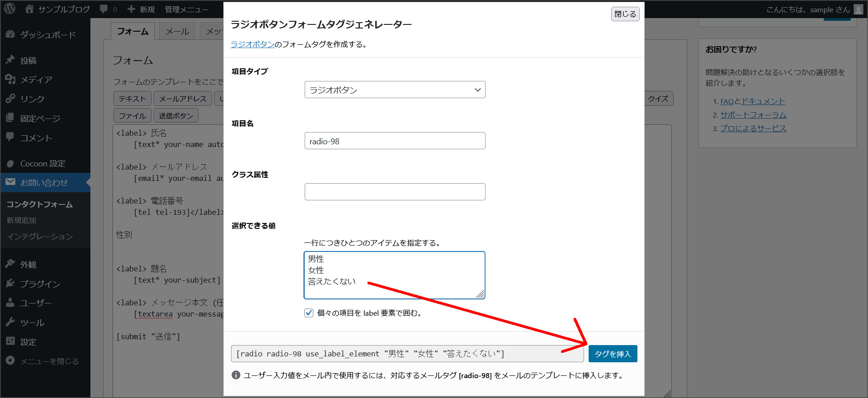Open ツール wrench menu in sidebar

(x=32, y=322)
